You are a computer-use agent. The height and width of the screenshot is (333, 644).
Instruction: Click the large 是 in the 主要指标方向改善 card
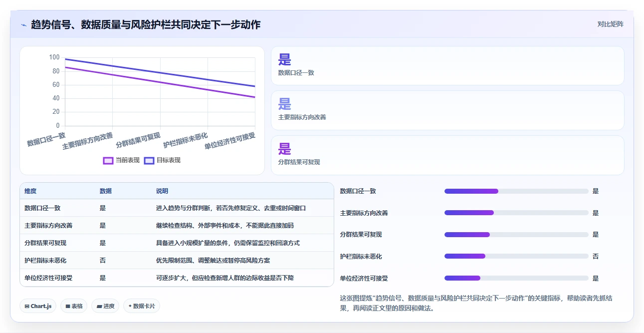click(285, 104)
